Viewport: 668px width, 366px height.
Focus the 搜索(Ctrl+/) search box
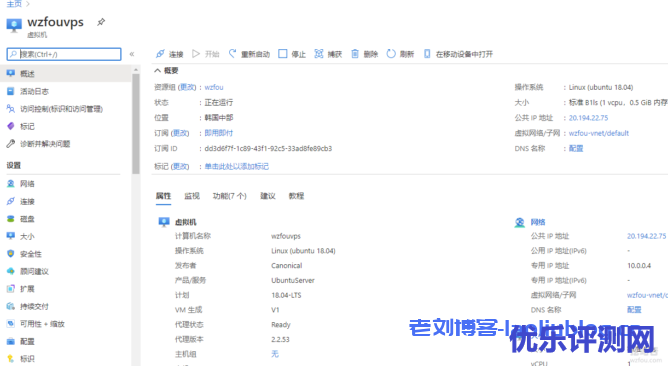coord(64,54)
